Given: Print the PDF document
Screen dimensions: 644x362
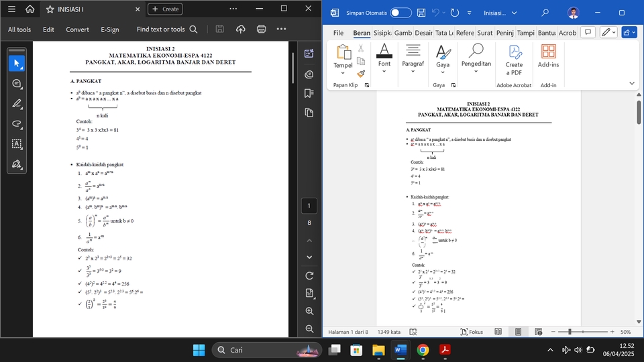Looking at the screenshot, I should click(x=261, y=29).
